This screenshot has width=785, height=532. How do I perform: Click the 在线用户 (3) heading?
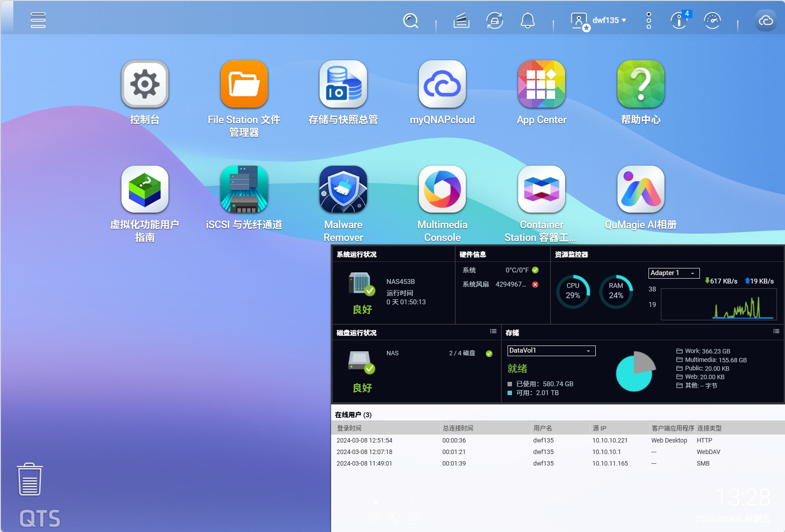353,415
